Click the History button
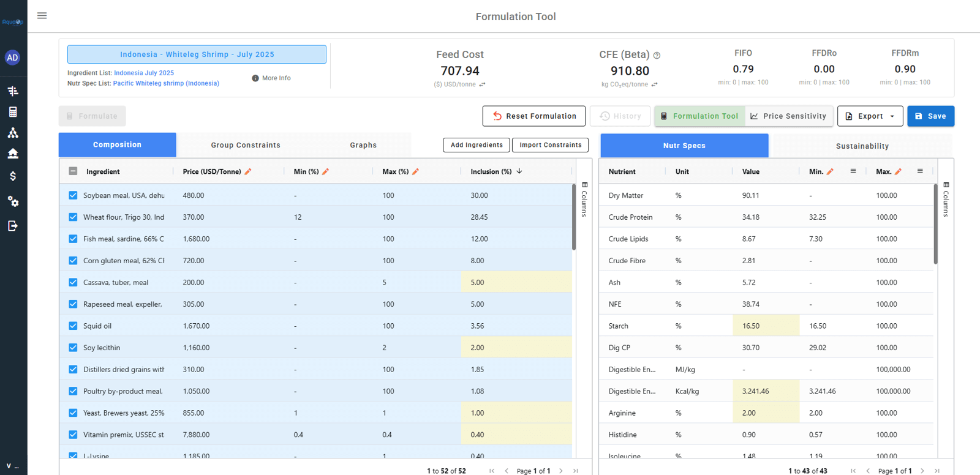Viewport: 980px width, 475px height. tap(620, 116)
